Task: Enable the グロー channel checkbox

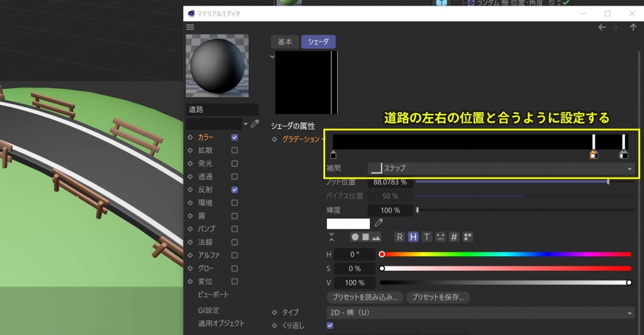Action: (235, 268)
